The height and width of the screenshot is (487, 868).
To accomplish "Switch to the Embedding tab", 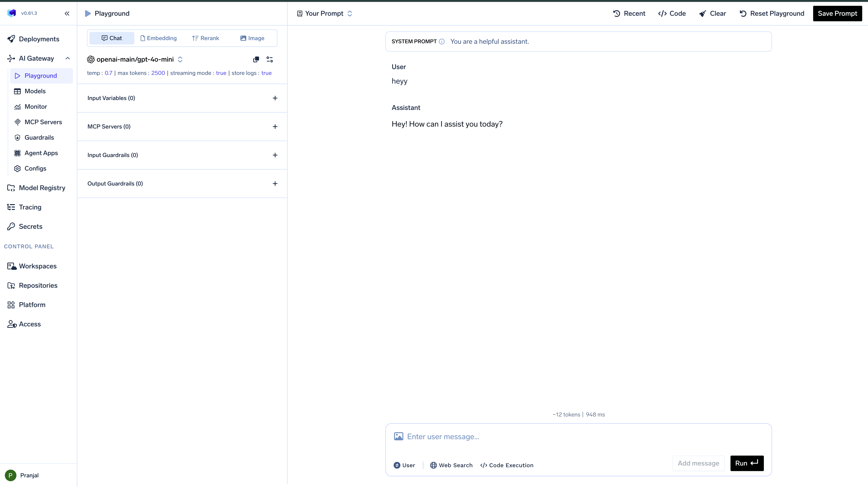I will [158, 38].
